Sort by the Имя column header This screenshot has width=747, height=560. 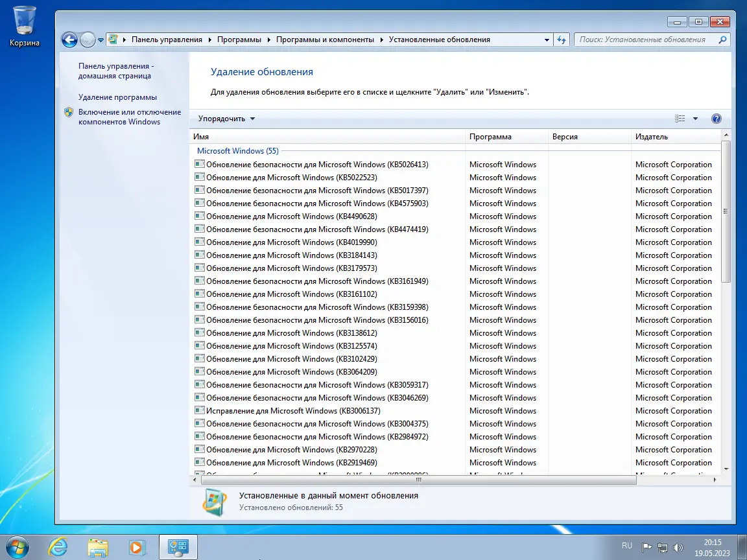point(327,137)
